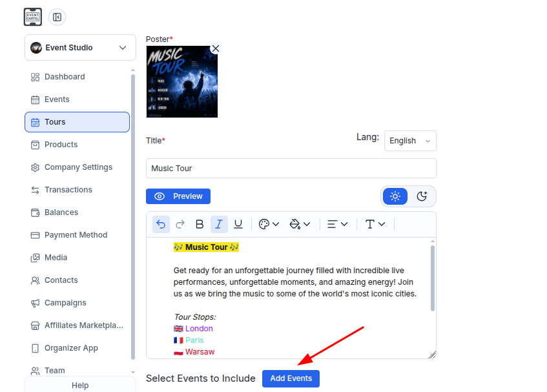Image resolution: width=547 pixels, height=392 pixels.
Task: Remove the poster with the X button
Action: [x=216, y=48]
